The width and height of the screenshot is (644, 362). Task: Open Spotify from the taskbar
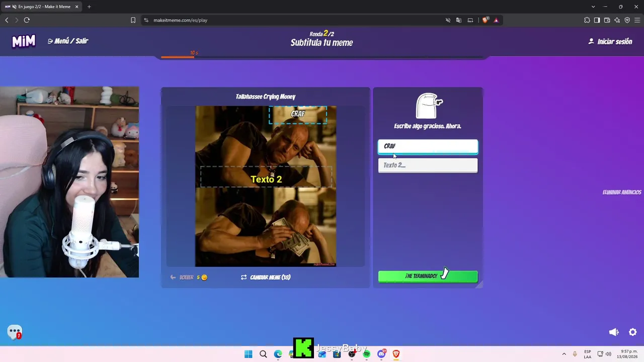tap(366, 354)
